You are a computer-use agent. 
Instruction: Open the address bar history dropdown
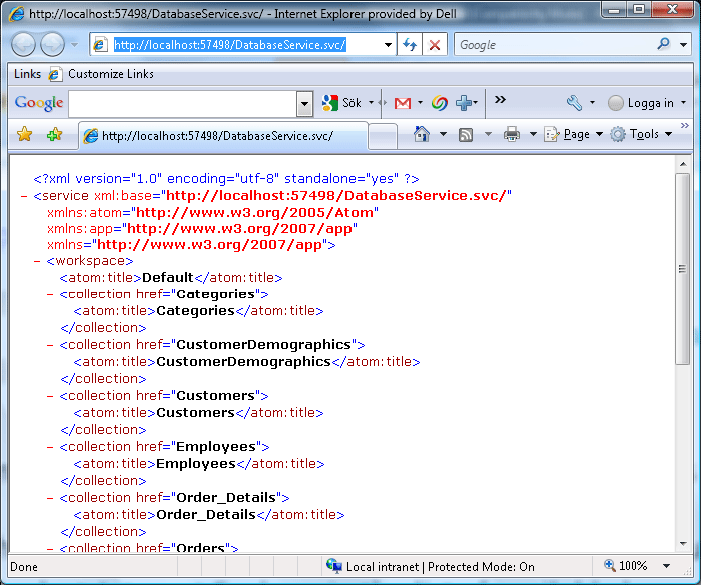point(388,45)
